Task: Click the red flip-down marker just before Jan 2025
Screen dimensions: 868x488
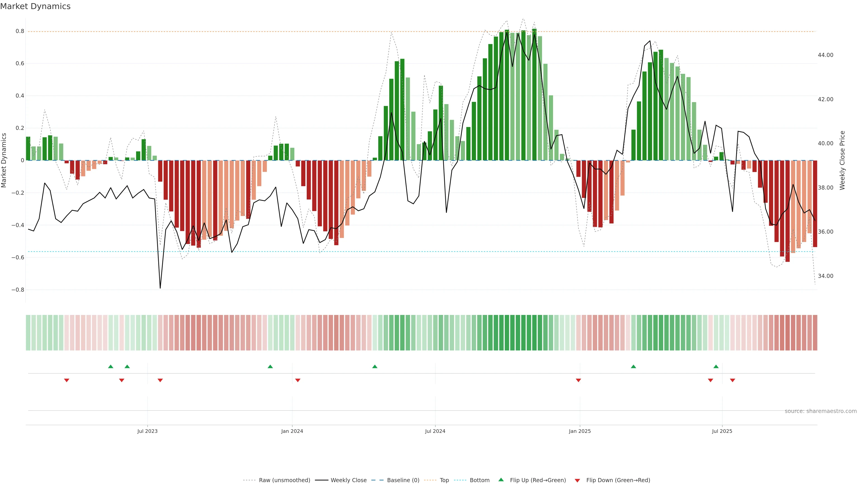Action: click(578, 380)
